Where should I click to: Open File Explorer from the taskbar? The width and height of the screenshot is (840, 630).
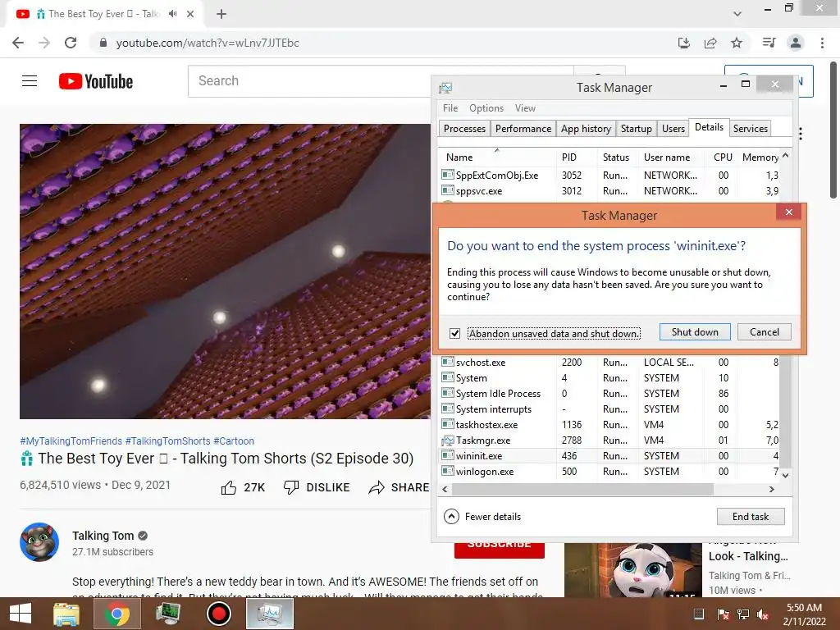pyautogui.click(x=66, y=614)
